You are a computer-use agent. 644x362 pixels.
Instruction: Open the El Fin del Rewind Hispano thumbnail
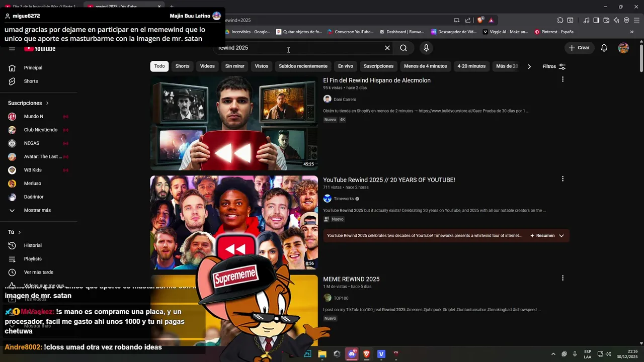pos(234,123)
